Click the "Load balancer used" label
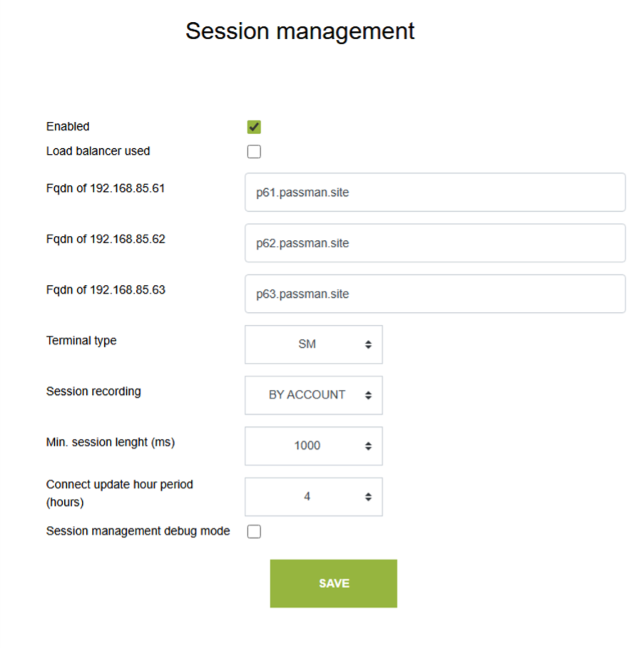644x650 pixels. pyautogui.click(x=98, y=151)
